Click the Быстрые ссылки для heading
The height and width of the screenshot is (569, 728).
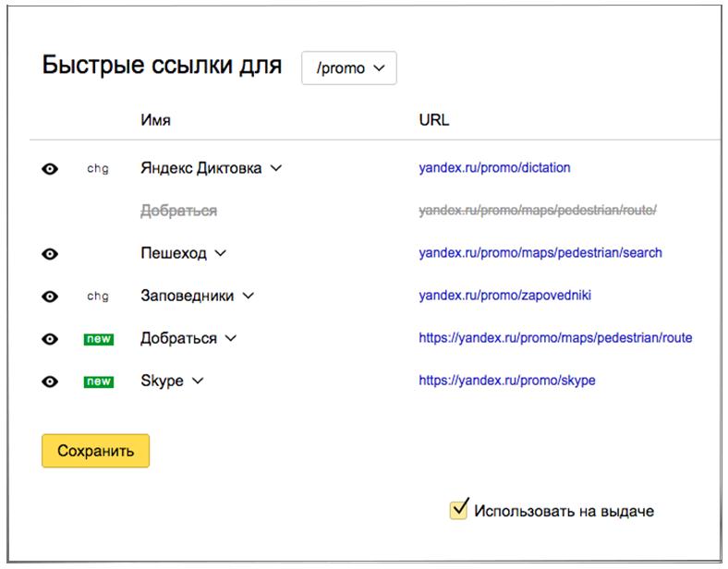click(x=162, y=65)
